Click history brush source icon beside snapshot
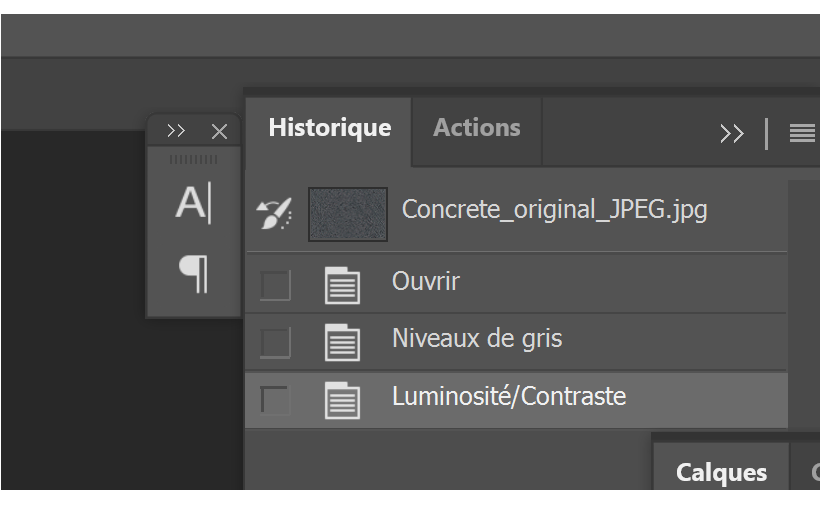 [274, 213]
